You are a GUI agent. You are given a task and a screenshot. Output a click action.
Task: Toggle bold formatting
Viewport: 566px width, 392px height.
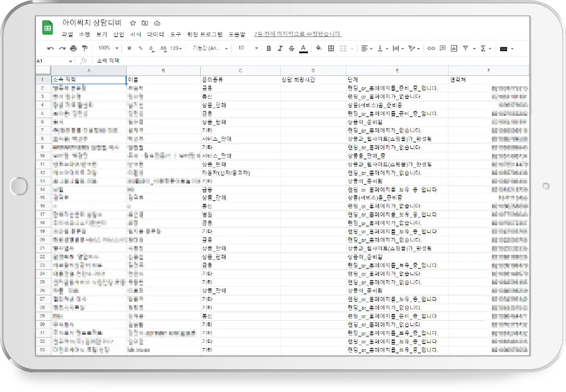pos(269,49)
